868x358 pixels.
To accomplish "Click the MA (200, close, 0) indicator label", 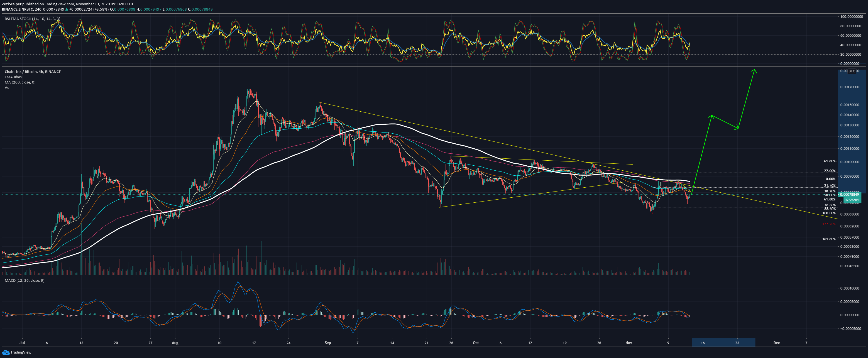I will [20, 82].
